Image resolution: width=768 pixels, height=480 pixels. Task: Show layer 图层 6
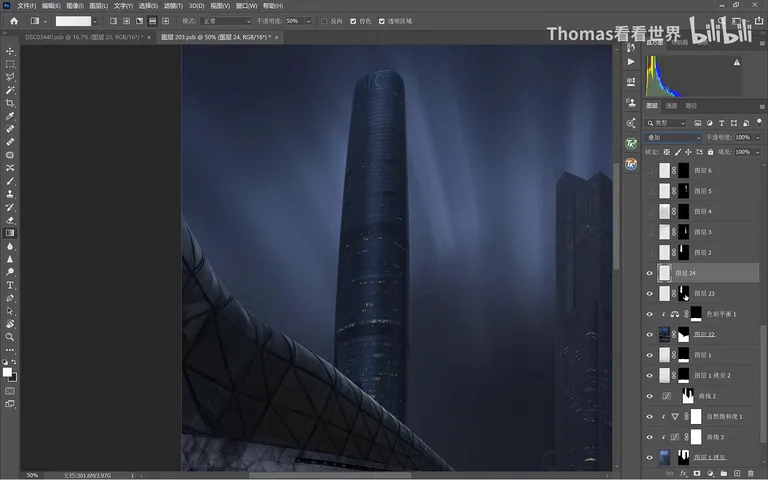650,170
